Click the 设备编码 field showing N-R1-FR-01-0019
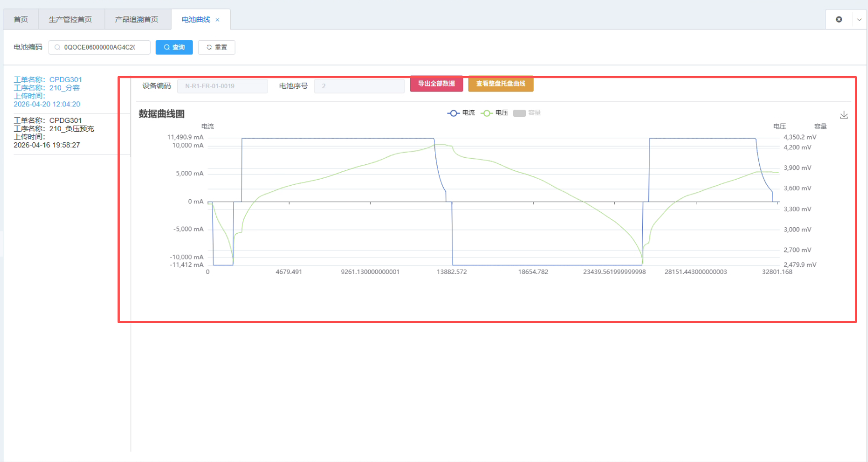 click(222, 86)
